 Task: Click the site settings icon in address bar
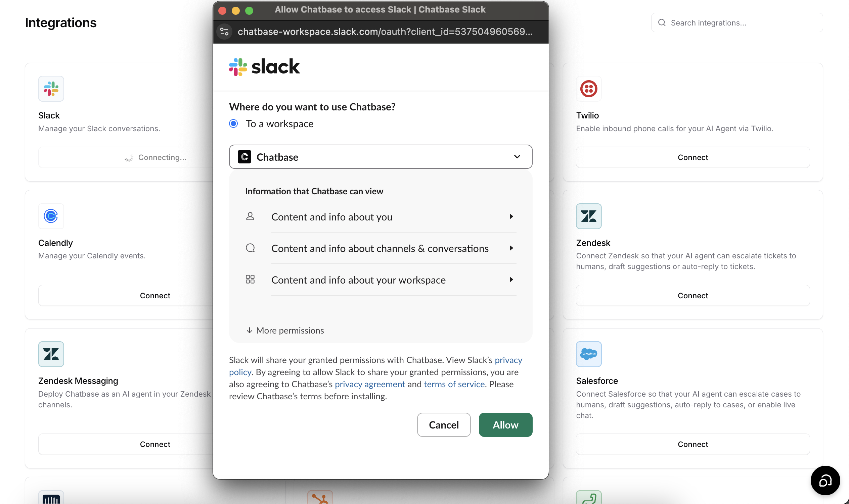(224, 32)
